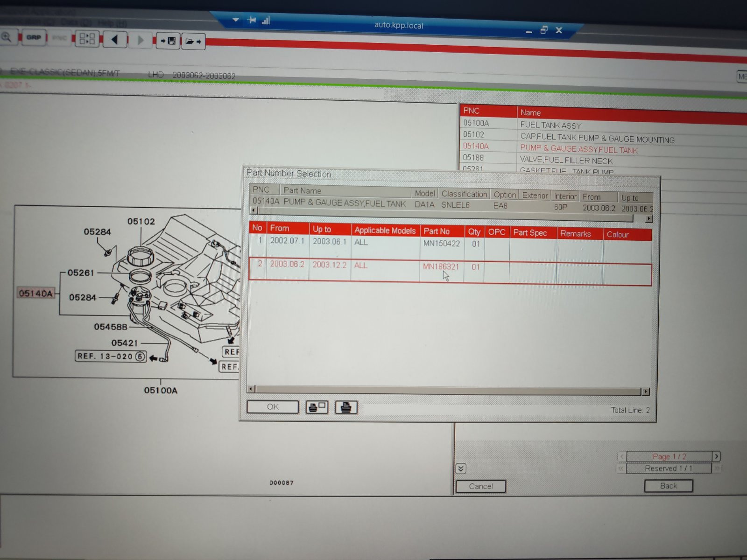Click the Cancel button

tap(481, 486)
